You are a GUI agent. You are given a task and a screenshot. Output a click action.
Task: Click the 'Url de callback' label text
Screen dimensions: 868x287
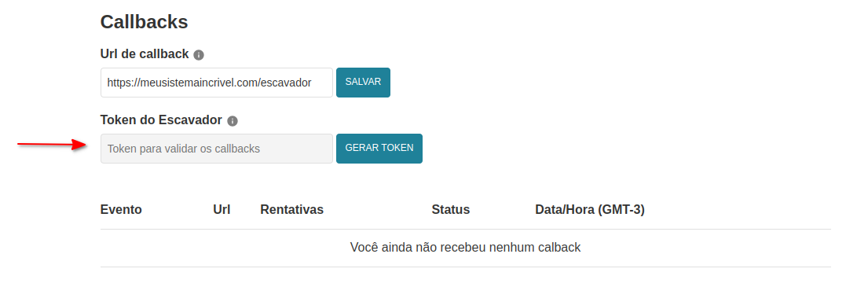point(145,54)
